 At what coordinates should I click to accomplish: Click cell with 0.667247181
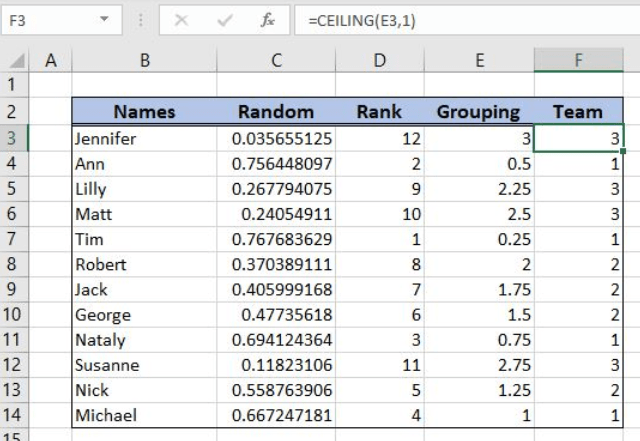click(276, 415)
